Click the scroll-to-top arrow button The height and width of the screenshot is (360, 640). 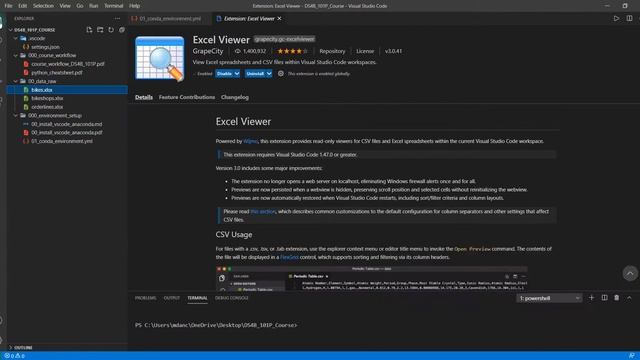click(x=630, y=273)
